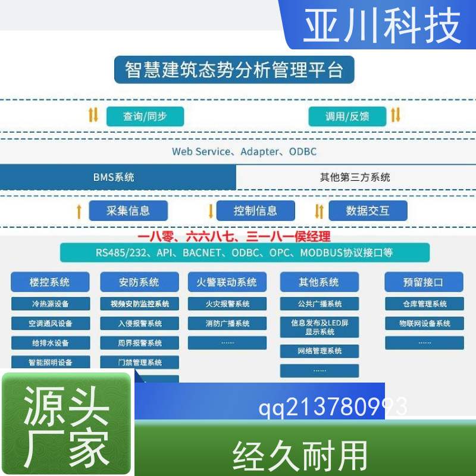Select 公共广播系统 item
The width and height of the screenshot is (476, 476).
pos(320,303)
